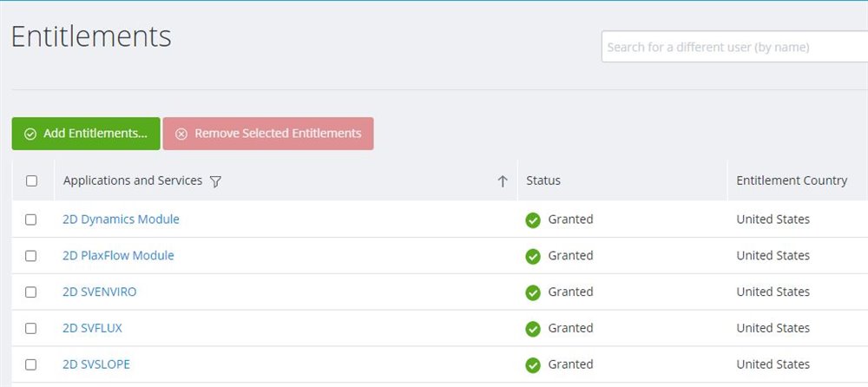Mark the 2D SVSLOPE row checkbox

(x=31, y=365)
